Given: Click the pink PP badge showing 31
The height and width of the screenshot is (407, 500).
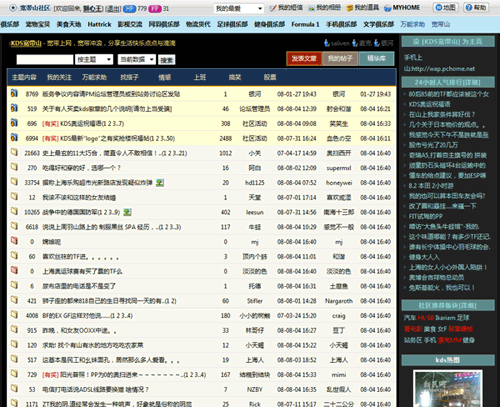Looking at the screenshot, I should (155, 9).
